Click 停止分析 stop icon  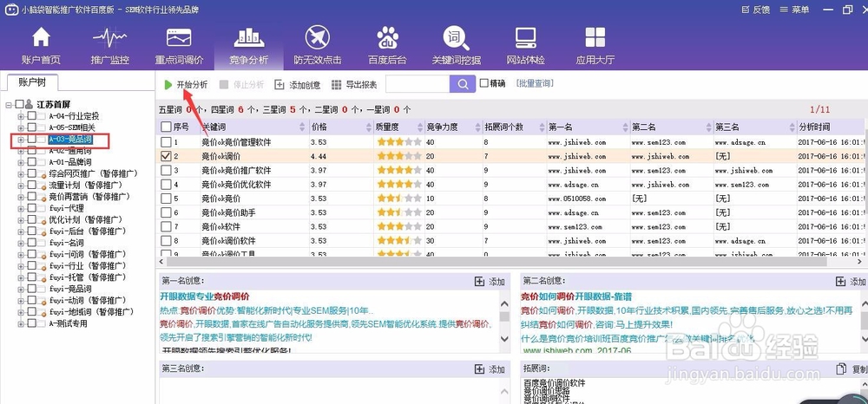[224, 85]
